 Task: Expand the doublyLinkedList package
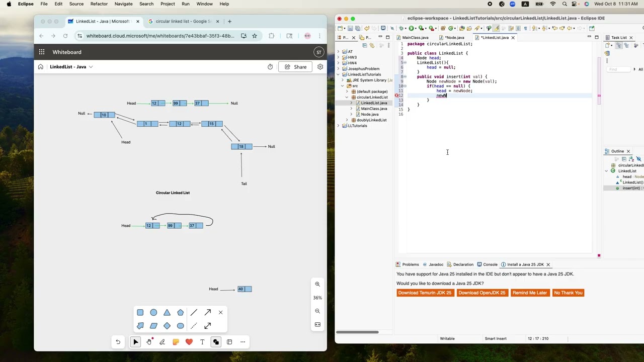(347, 120)
